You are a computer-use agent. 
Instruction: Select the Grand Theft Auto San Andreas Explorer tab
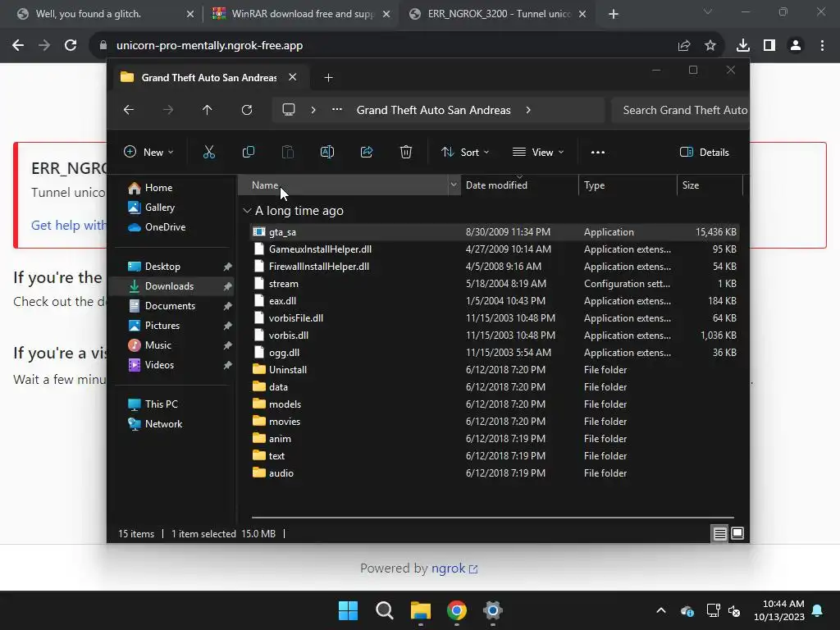coord(209,78)
